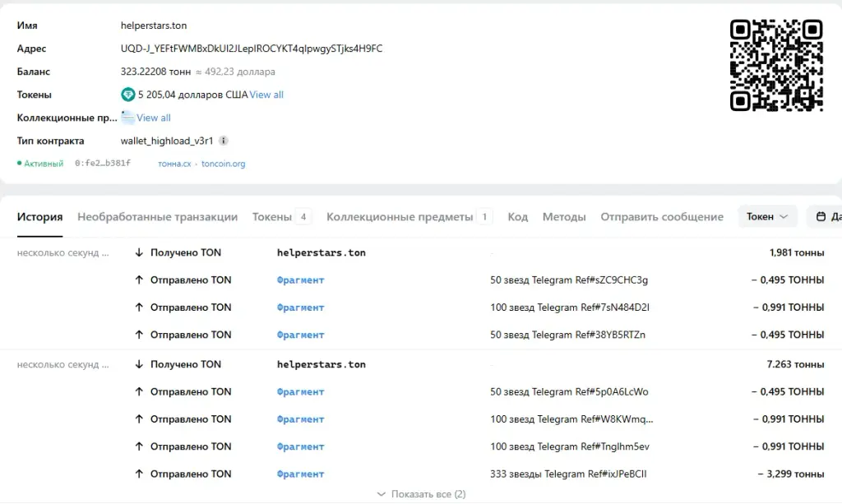Open Коллекционные предметы tab
842x504 pixels.
click(x=409, y=217)
